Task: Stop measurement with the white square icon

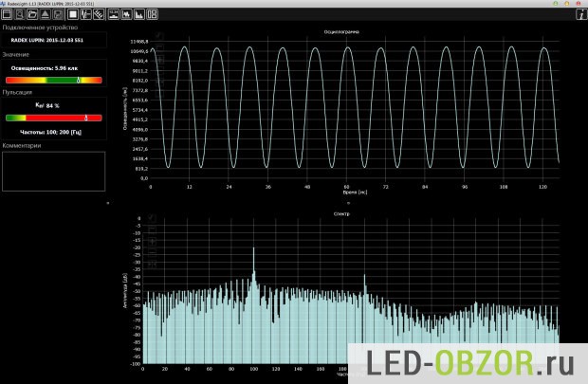Action: tap(73, 14)
